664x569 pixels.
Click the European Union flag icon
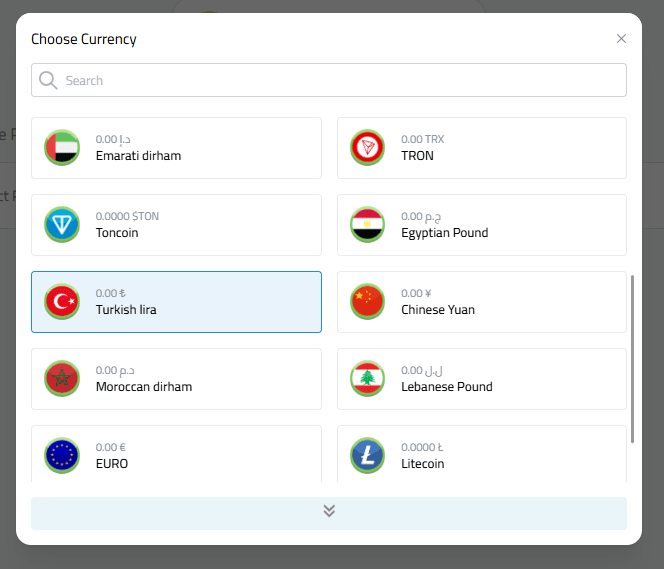pyautogui.click(x=62, y=456)
